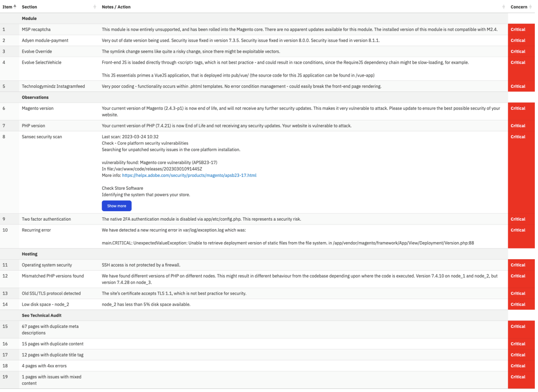
Task: Click the Adyen security issue fixed note
Action: (240, 41)
